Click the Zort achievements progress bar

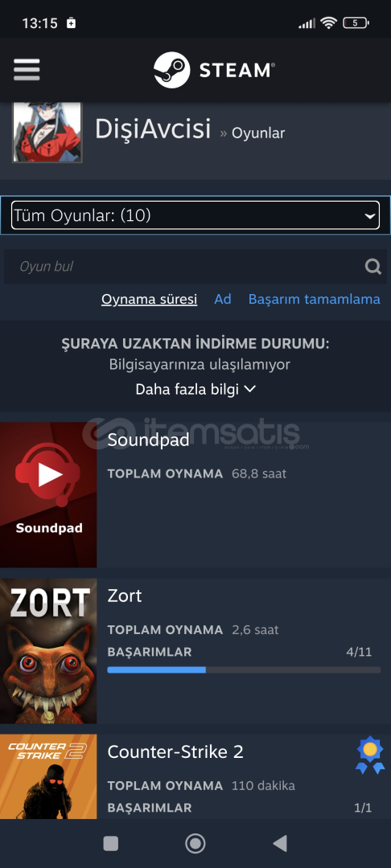[244, 669]
